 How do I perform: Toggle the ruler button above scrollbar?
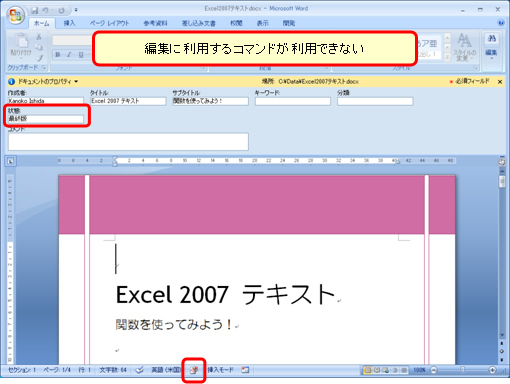(502, 162)
